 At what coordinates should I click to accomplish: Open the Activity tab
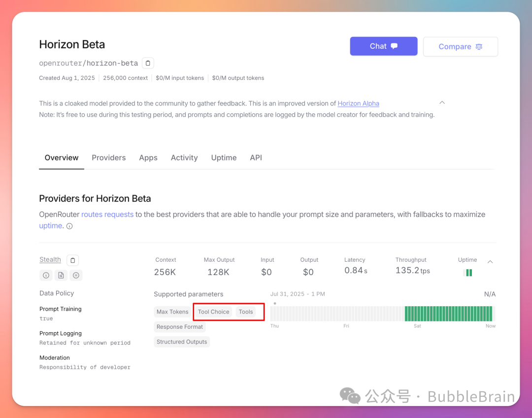point(184,158)
